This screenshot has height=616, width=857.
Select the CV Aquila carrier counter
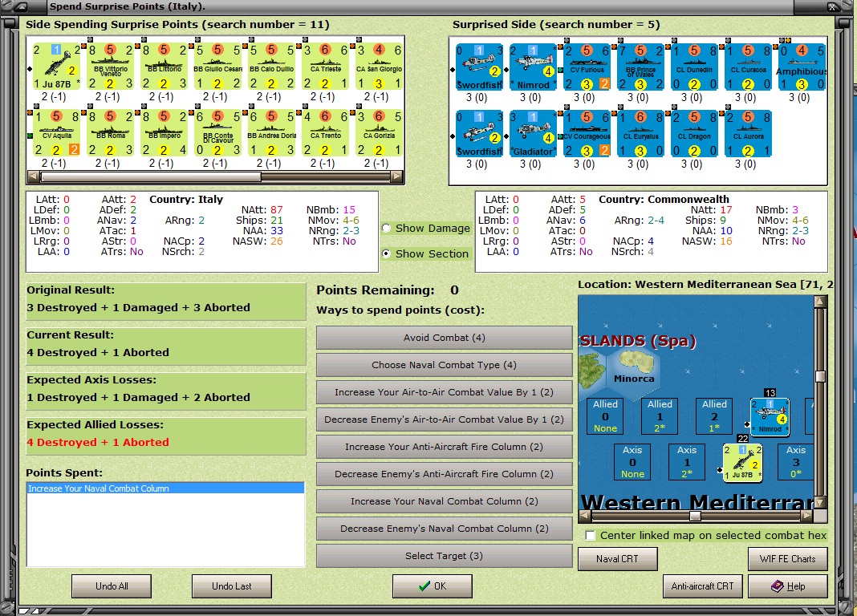[57, 132]
